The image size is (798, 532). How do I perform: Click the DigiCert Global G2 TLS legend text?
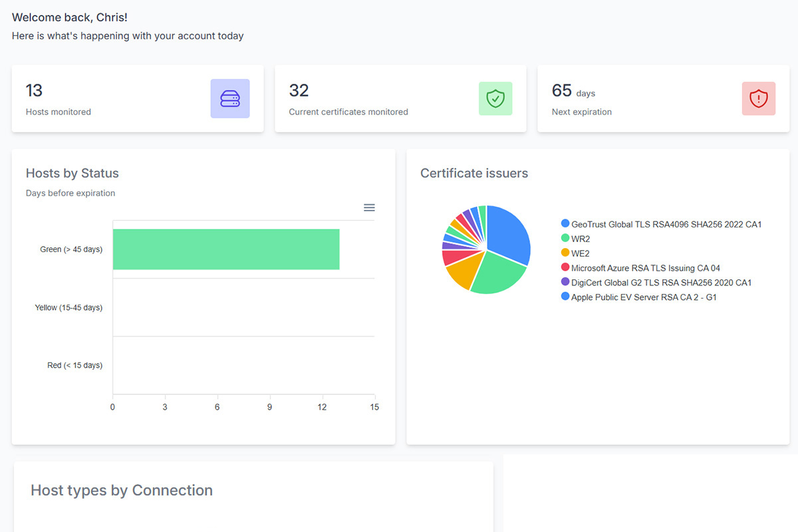point(662,283)
